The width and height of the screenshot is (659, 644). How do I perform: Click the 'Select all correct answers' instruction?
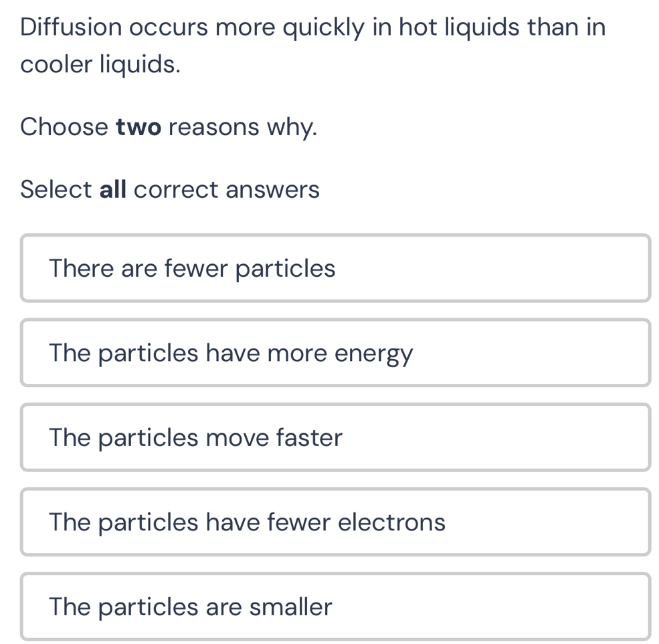tap(170, 189)
